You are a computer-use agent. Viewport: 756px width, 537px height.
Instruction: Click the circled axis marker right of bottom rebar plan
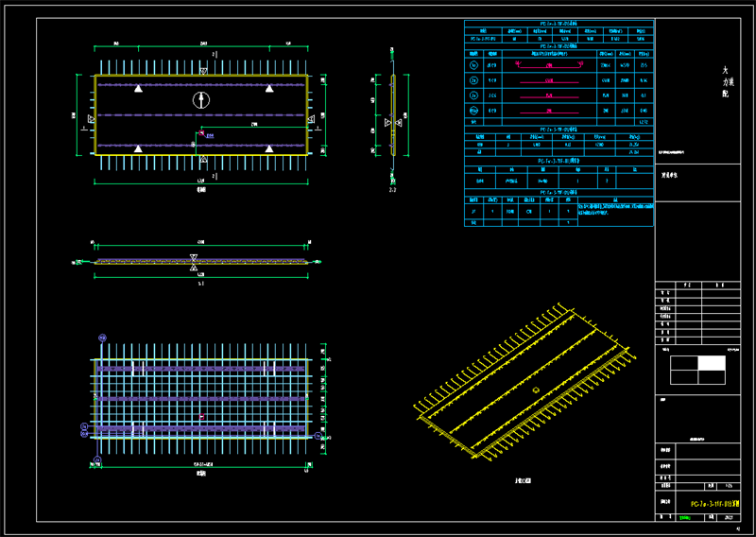tap(318, 436)
